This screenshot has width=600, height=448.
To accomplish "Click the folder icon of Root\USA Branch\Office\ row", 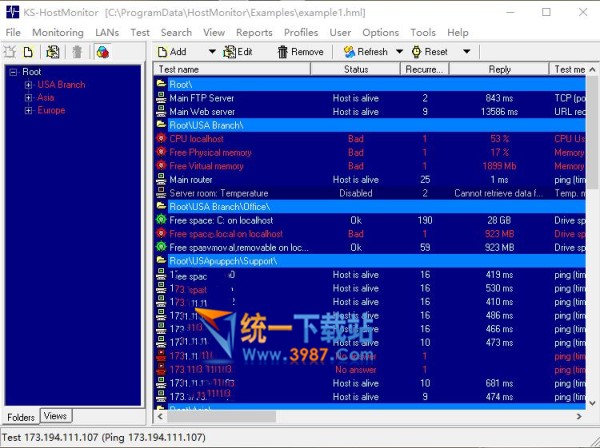I will (x=161, y=206).
